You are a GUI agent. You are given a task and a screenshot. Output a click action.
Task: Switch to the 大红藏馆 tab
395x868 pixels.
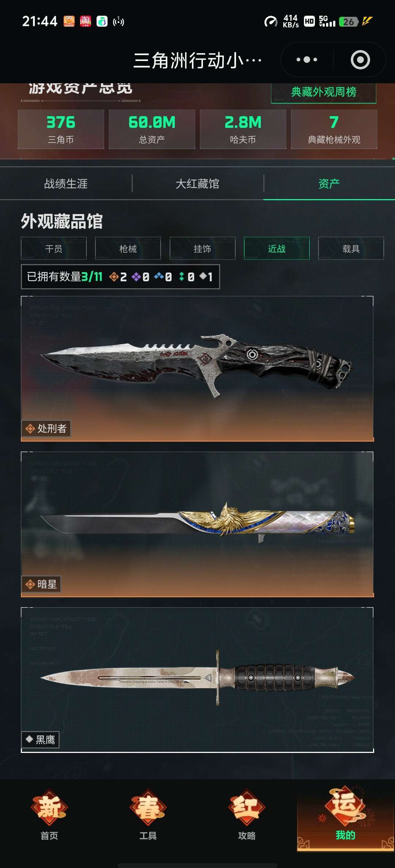[x=197, y=183]
